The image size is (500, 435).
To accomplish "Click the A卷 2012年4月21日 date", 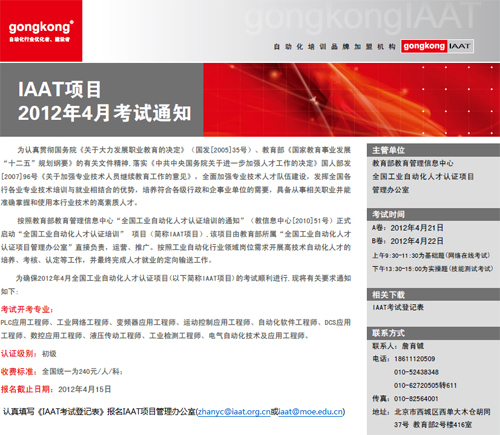I will 408,228.
